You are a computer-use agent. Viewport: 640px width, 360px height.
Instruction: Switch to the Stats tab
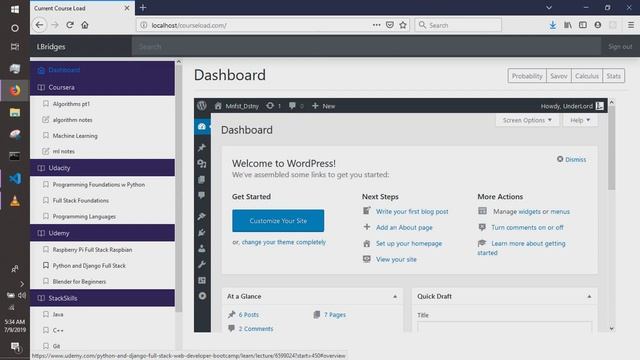click(x=613, y=76)
